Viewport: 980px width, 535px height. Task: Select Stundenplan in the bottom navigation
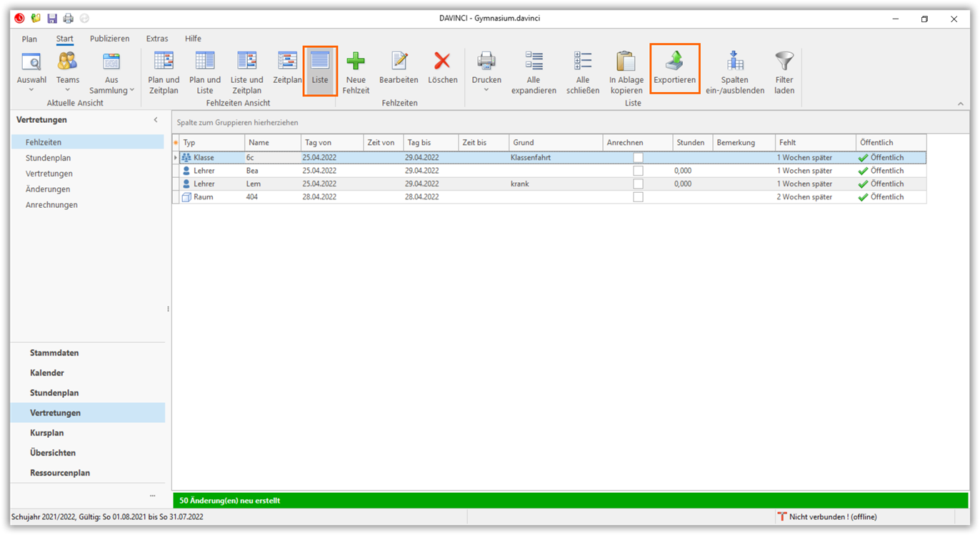pos(54,393)
